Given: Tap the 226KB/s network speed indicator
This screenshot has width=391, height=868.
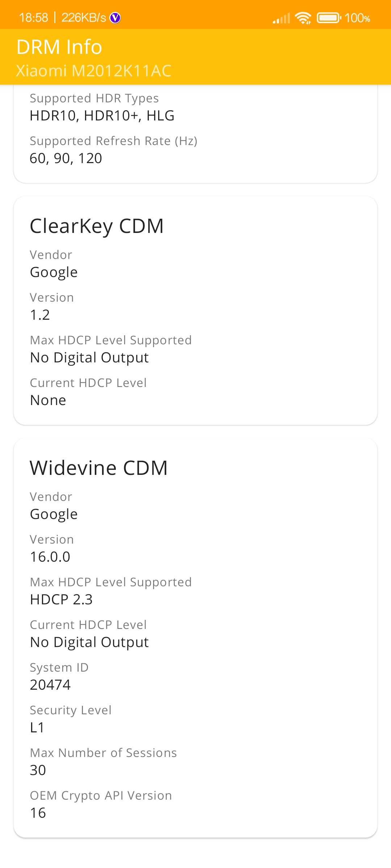Looking at the screenshot, I should point(84,18).
